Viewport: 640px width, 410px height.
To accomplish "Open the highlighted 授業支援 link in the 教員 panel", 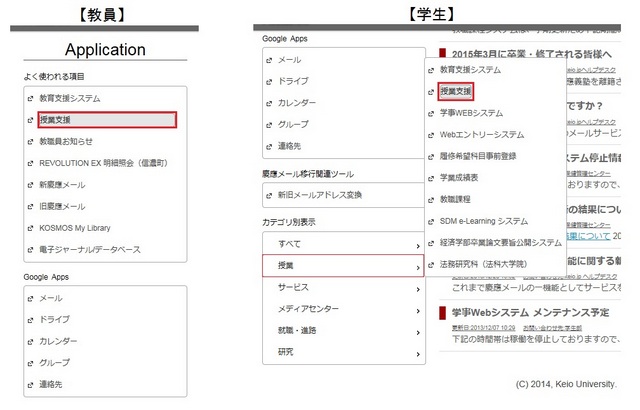I will [x=107, y=120].
